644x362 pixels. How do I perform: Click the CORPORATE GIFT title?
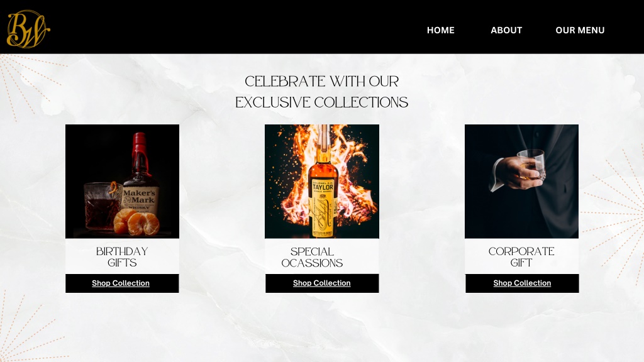tap(521, 257)
